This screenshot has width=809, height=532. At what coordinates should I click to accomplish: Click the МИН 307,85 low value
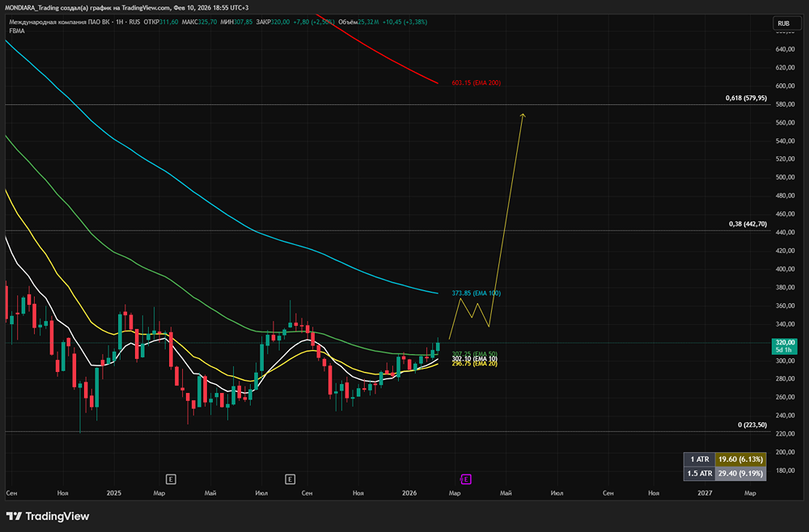[236, 22]
